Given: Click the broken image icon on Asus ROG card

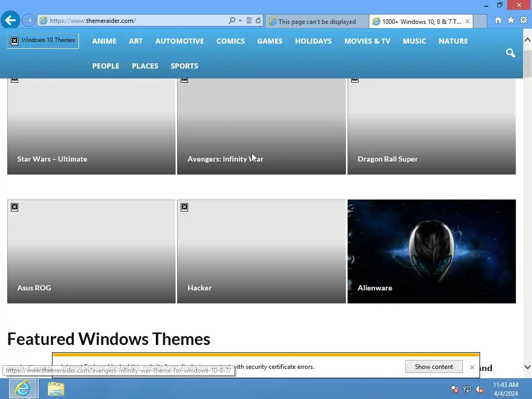Looking at the screenshot, I should (15, 207).
